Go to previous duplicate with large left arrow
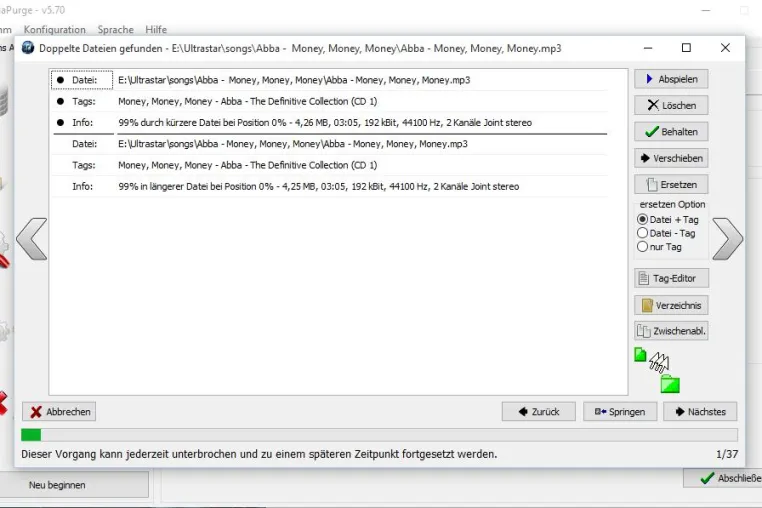This screenshot has height=508, width=762. point(32,239)
